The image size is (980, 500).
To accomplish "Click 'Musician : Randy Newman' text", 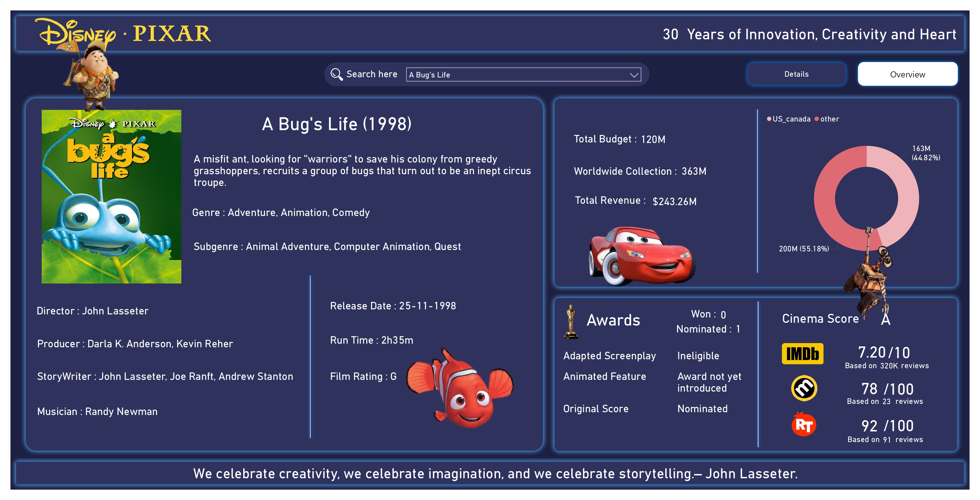I will tap(97, 411).
